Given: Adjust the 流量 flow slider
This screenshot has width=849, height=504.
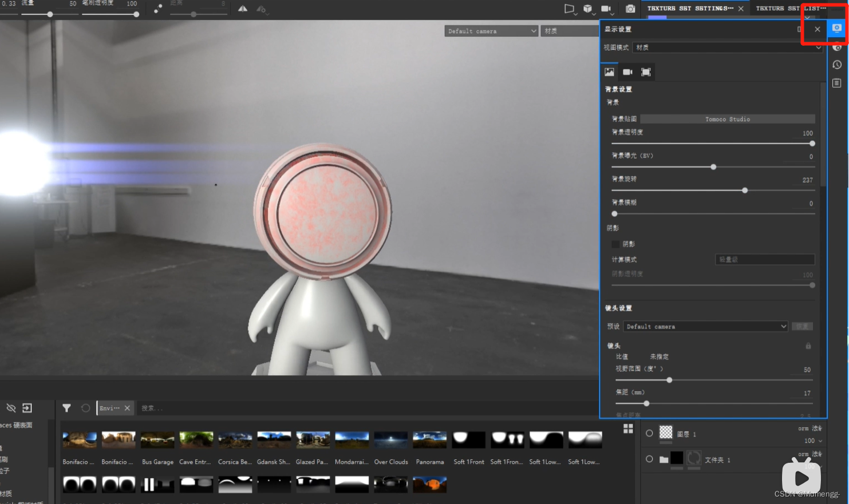Looking at the screenshot, I should (x=49, y=14).
